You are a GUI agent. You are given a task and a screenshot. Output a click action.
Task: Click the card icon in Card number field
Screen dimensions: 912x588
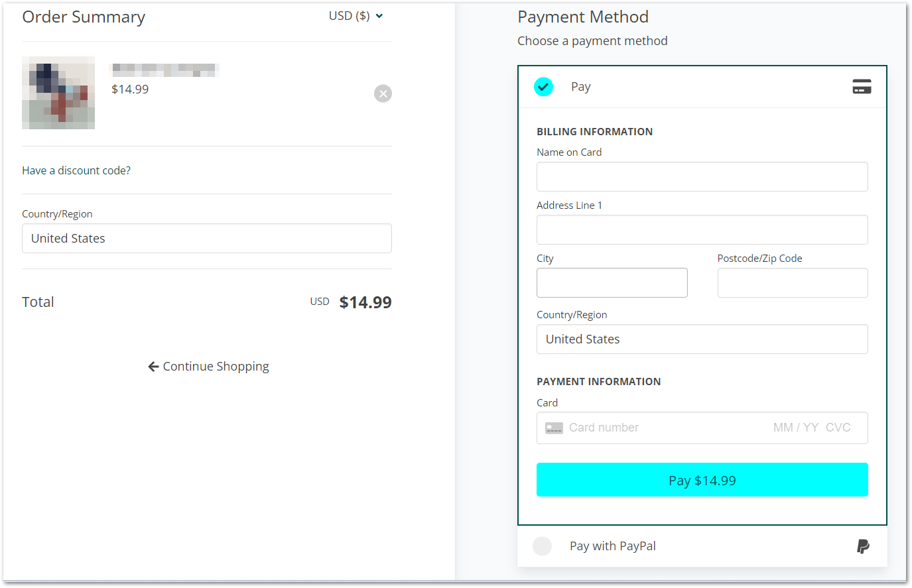pyautogui.click(x=554, y=428)
